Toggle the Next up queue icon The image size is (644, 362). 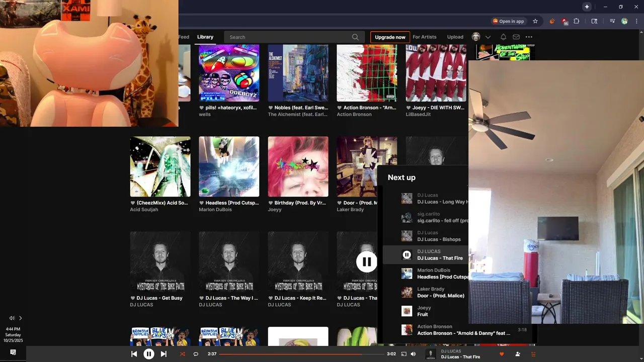click(x=533, y=354)
